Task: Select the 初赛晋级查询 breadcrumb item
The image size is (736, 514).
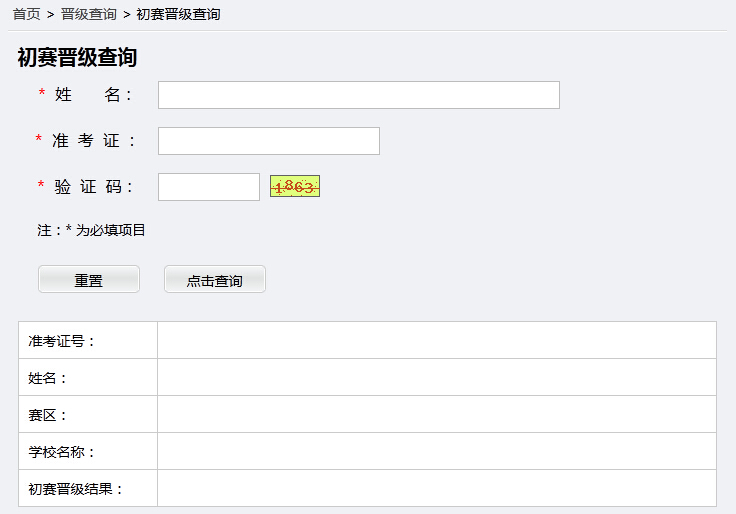Action: [x=178, y=14]
